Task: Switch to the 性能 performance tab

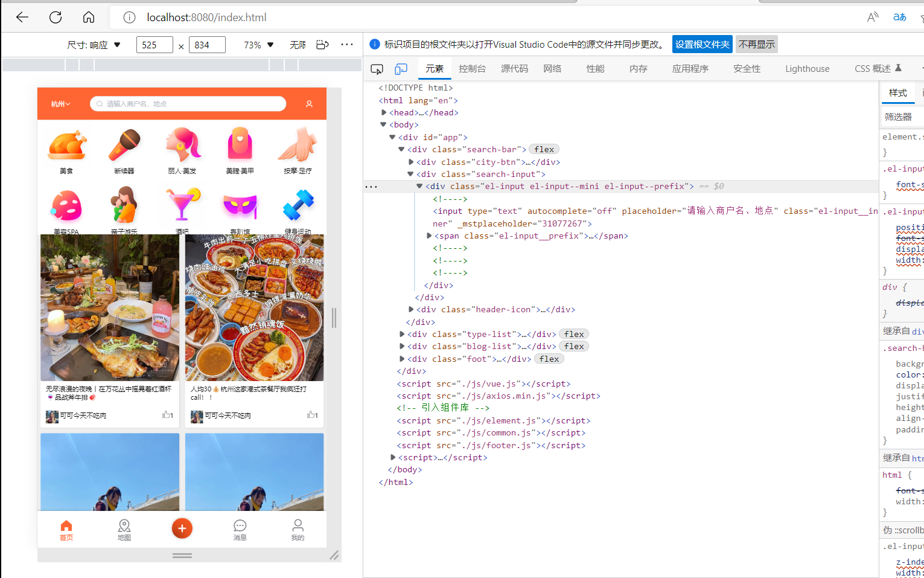Action: pos(595,69)
